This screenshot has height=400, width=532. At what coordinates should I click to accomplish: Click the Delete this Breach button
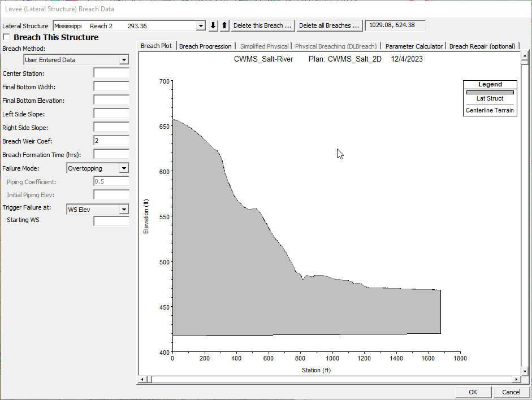(262, 25)
